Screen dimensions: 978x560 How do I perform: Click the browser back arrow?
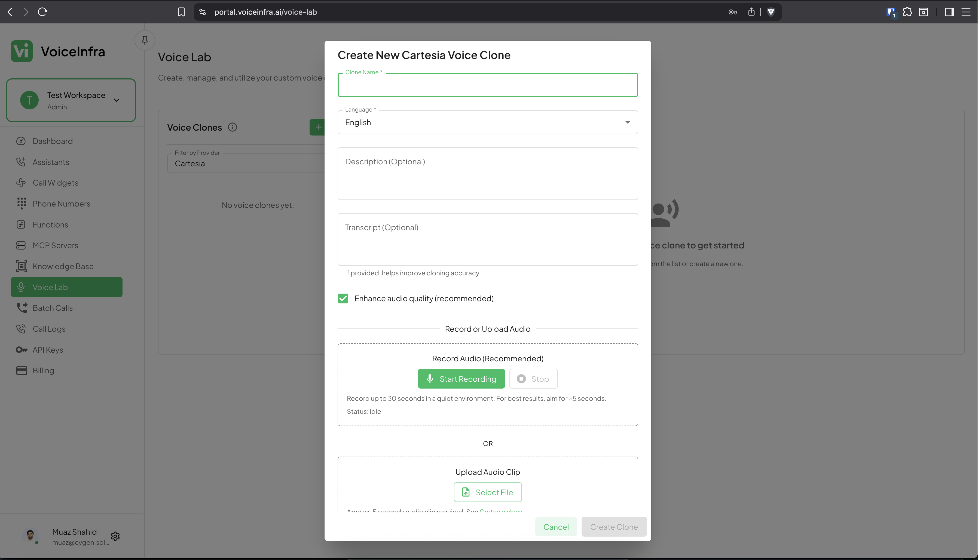10,12
